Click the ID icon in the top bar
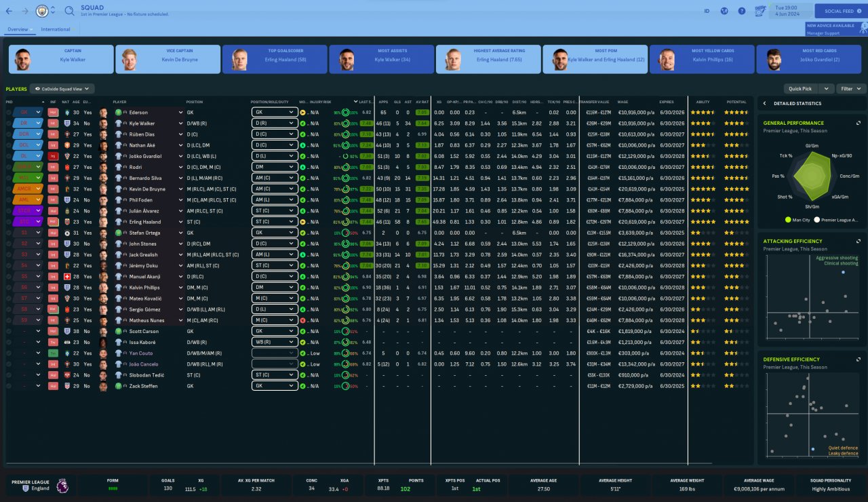This screenshot has width=868, height=502. coord(707,11)
